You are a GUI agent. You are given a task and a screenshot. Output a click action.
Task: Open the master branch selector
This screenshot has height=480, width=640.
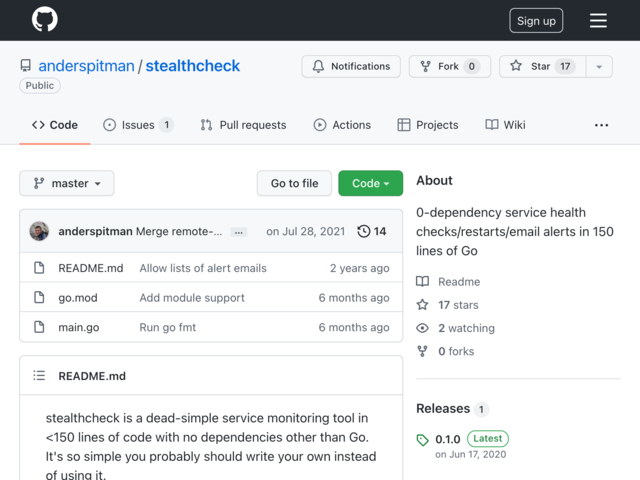[x=67, y=183]
